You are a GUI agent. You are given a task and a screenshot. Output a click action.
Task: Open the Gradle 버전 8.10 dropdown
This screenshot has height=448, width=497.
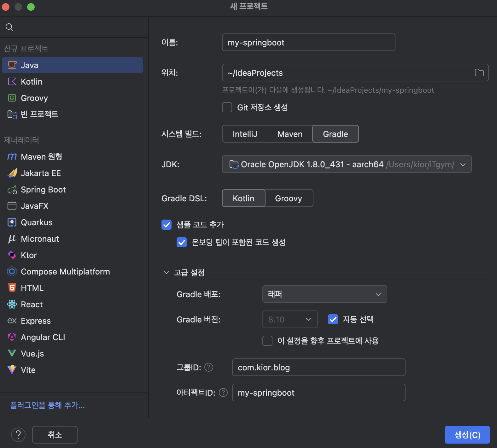290,319
